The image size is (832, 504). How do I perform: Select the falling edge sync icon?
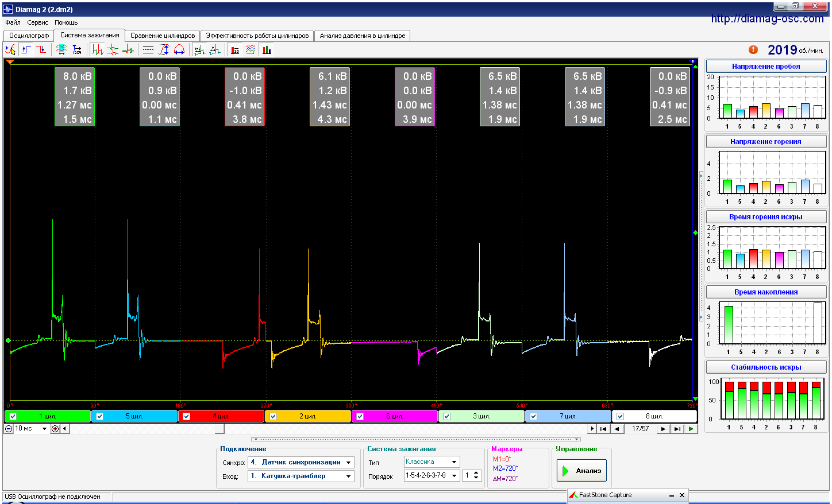pyautogui.click(x=41, y=50)
